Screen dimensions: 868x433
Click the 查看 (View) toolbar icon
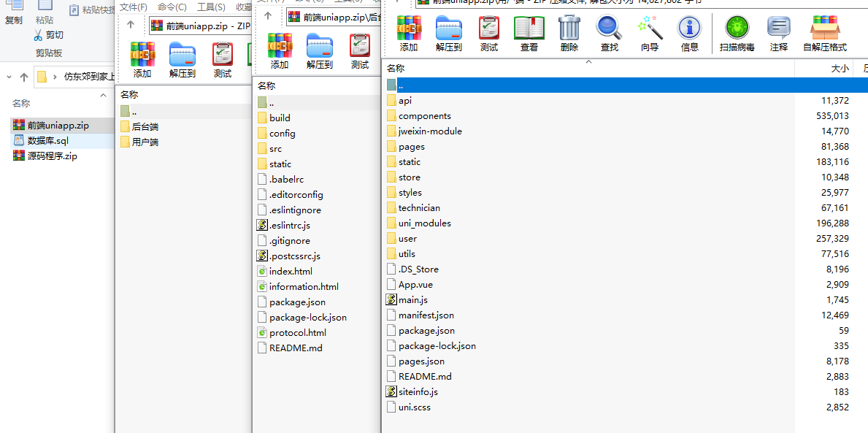click(529, 34)
